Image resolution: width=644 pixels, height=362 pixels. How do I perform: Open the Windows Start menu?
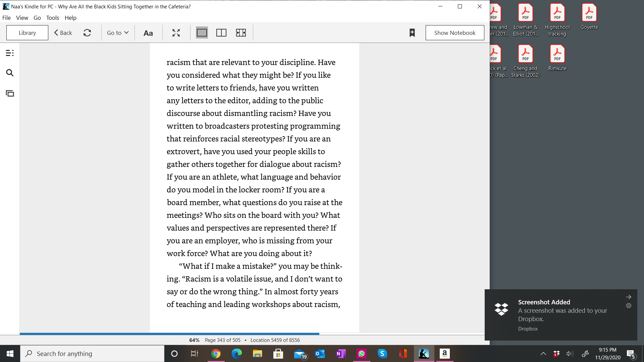click(10, 354)
